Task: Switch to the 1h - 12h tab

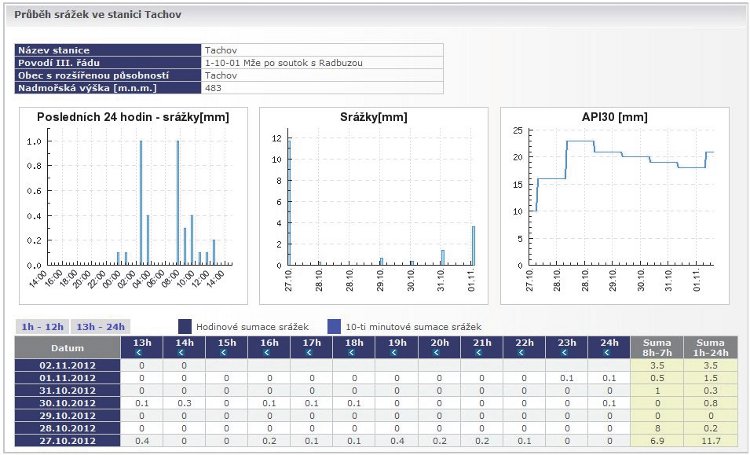Action: pos(42,326)
